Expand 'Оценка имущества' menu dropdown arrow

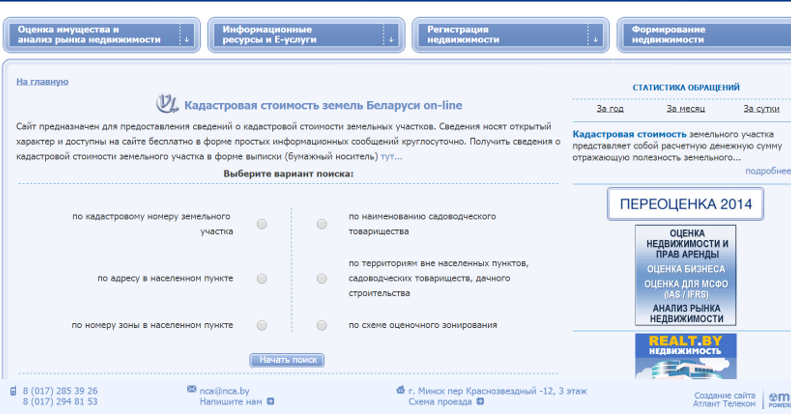(185, 39)
